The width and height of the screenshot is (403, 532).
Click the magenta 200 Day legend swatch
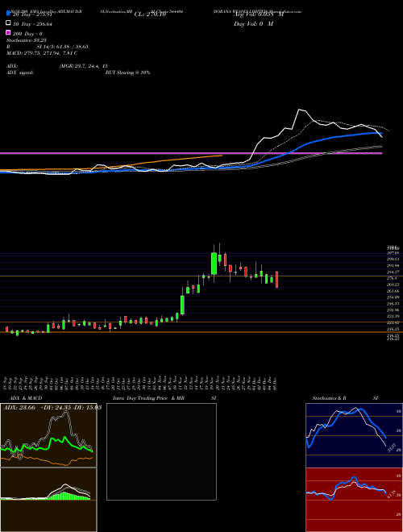(x=8, y=32)
